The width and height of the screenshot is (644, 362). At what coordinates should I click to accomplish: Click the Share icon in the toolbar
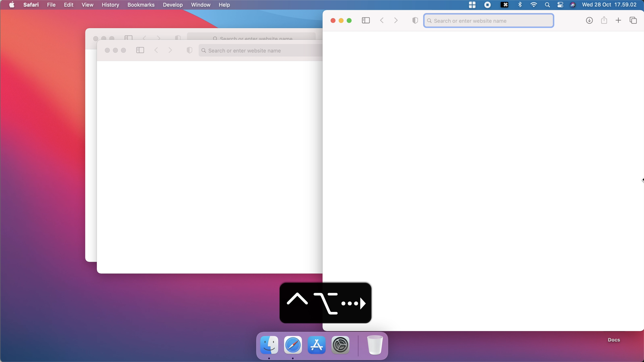(604, 20)
